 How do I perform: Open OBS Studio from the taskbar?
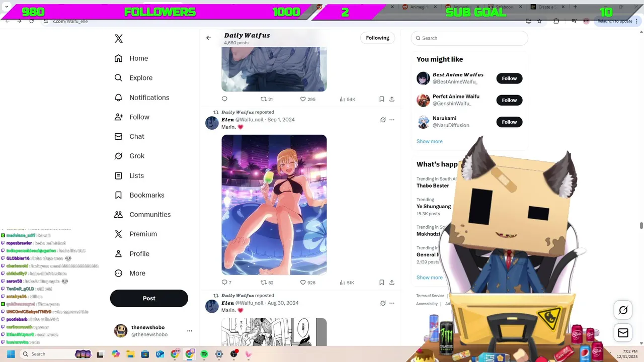point(233,354)
